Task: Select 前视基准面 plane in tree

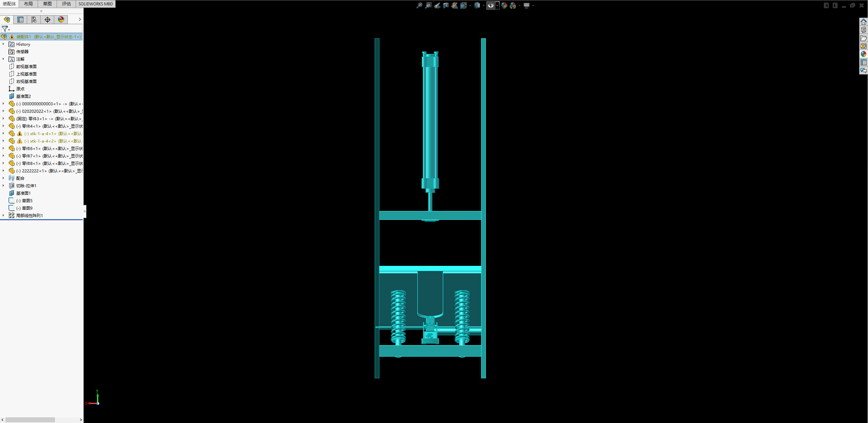Action: point(26,66)
